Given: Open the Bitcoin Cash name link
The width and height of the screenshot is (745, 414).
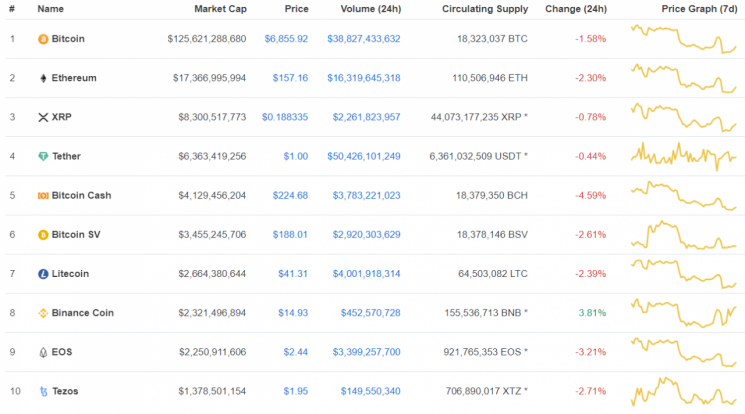Looking at the screenshot, I should tap(81, 195).
